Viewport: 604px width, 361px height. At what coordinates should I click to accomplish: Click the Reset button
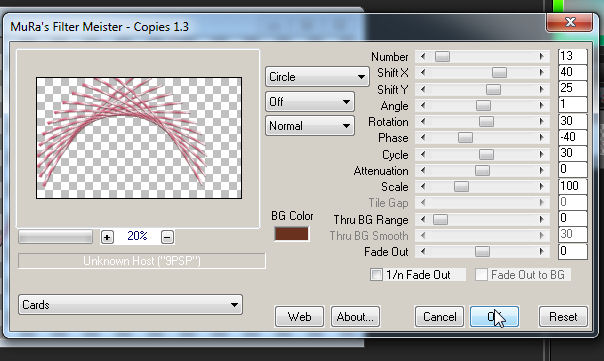[563, 317]
